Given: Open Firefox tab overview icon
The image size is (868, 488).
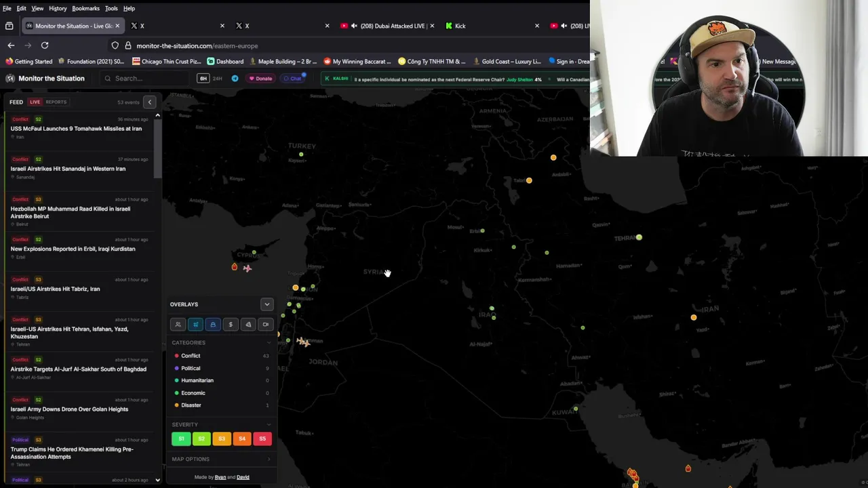Looking at the screenshot, I should pyautogui.click(x=9, y=26).
